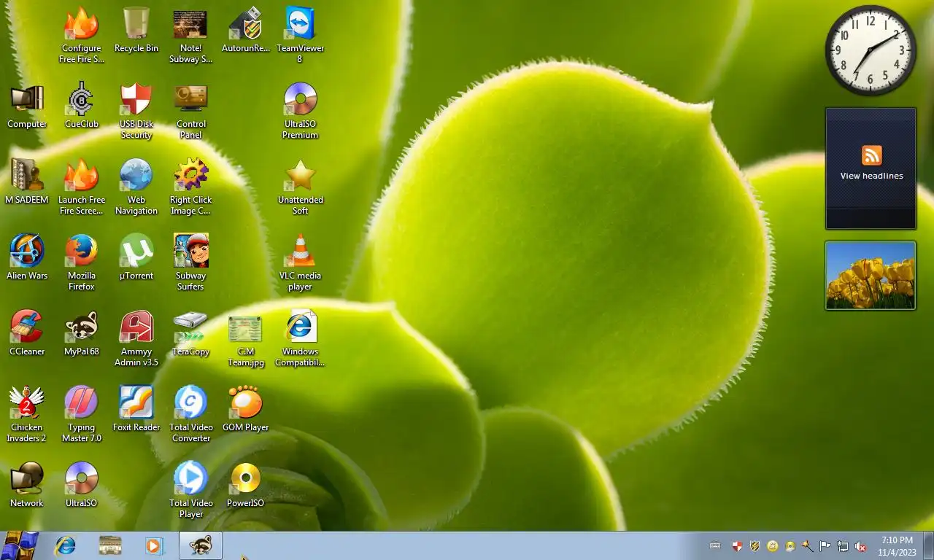
Task: Select the UltraISO disc icon
Action: tap(82, 486)
